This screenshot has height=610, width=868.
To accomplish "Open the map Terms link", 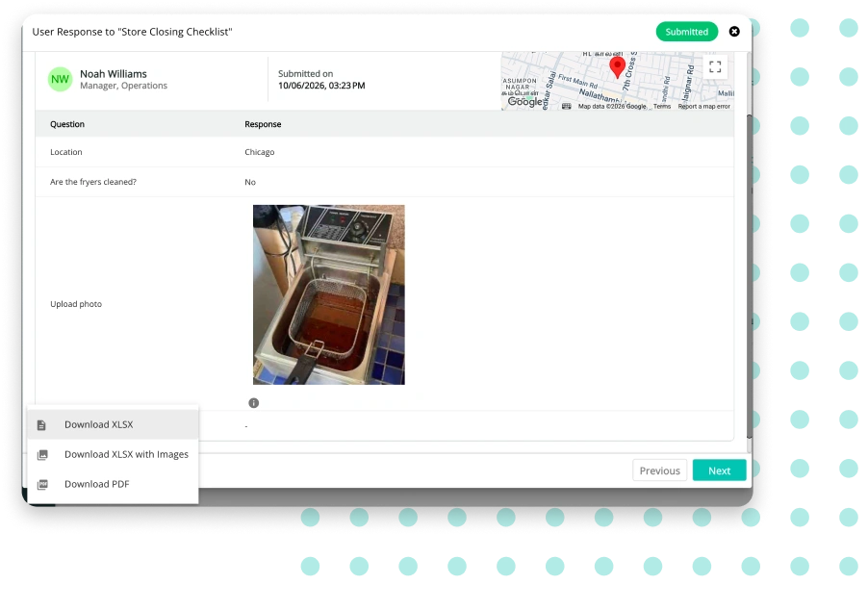I will [x=661, y=106].
